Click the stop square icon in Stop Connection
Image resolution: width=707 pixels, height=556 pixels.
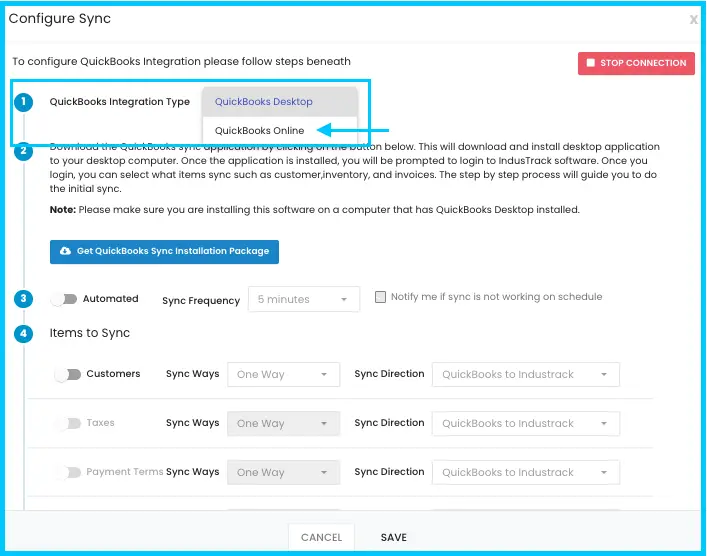coord(590,63)
